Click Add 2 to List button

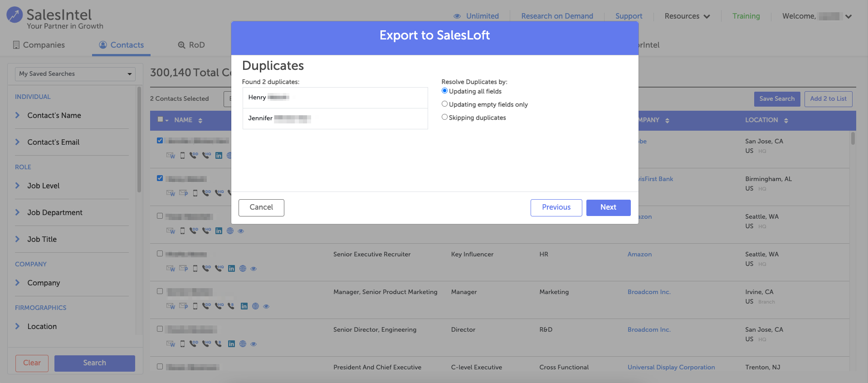pyautogui.click(x=828, y=99)
